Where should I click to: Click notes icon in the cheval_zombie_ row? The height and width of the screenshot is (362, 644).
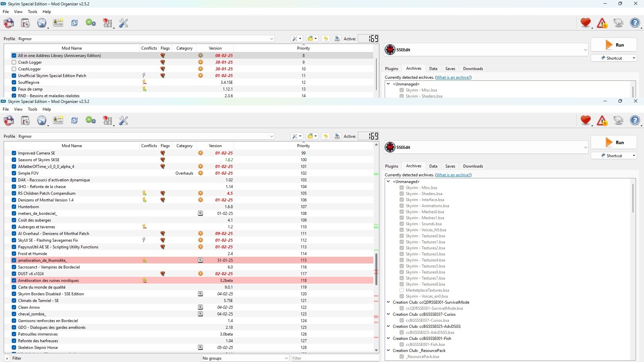click(200, 314)
